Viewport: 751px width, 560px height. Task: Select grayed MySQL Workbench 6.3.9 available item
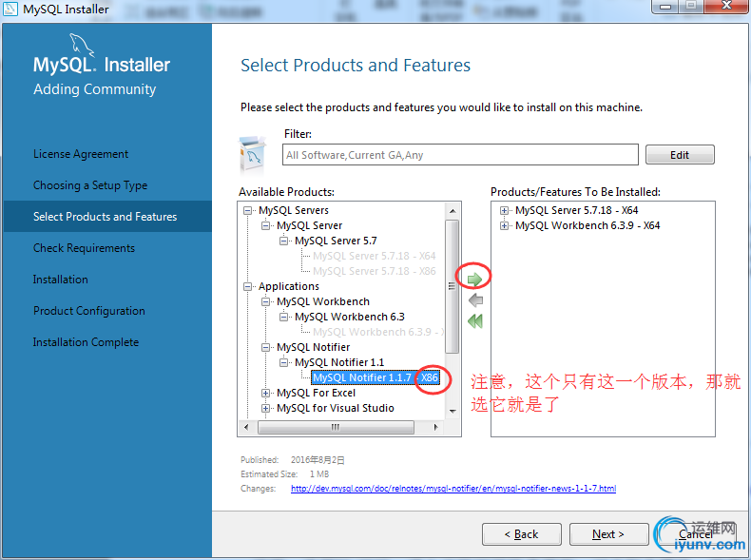point(378,332)
